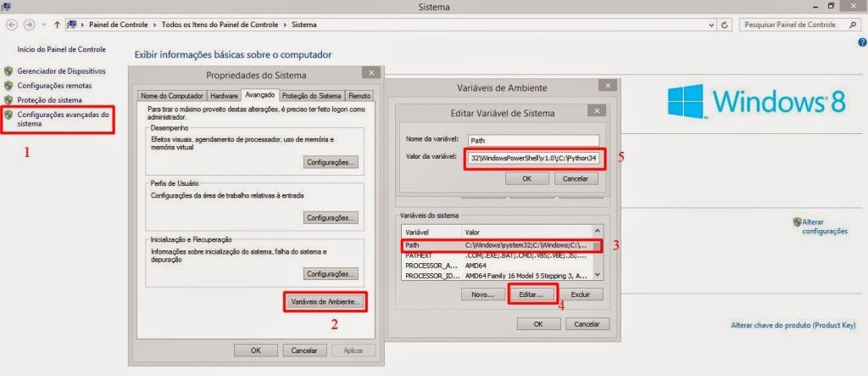Cancel the Propriedades do Sistema dialog
The height and width of the screenshot is (376, 868).
point(304,351)
